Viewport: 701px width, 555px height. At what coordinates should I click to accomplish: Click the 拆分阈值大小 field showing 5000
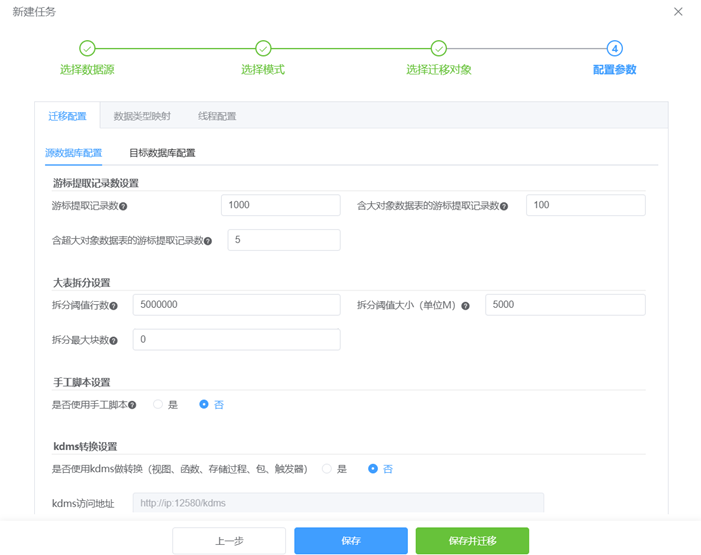coord(565,305)
